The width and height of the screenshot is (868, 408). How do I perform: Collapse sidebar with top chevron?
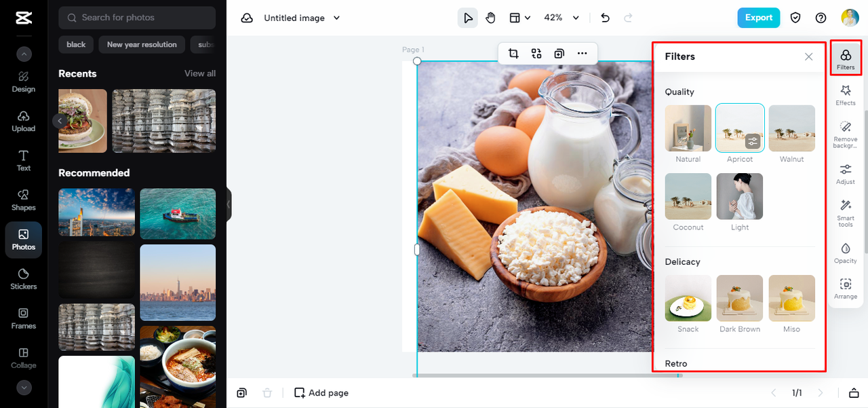(x=24, y=54)
